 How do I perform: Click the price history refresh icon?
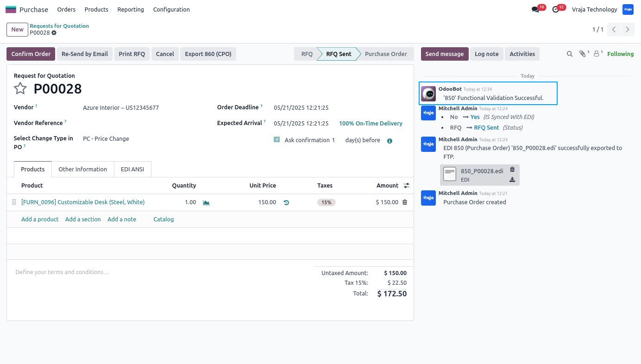click(286, 202)
